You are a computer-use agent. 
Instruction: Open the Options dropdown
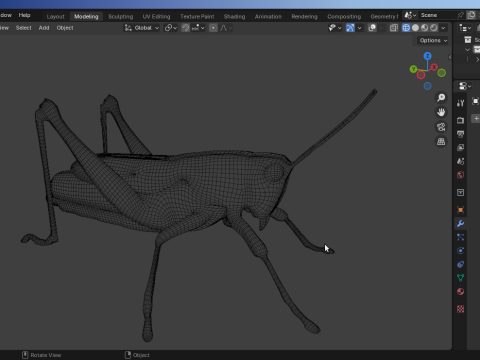[433, 40]
